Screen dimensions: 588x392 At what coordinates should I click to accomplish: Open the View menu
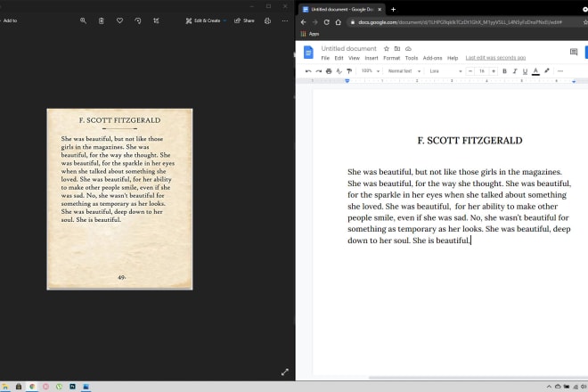tap(354, 58)
